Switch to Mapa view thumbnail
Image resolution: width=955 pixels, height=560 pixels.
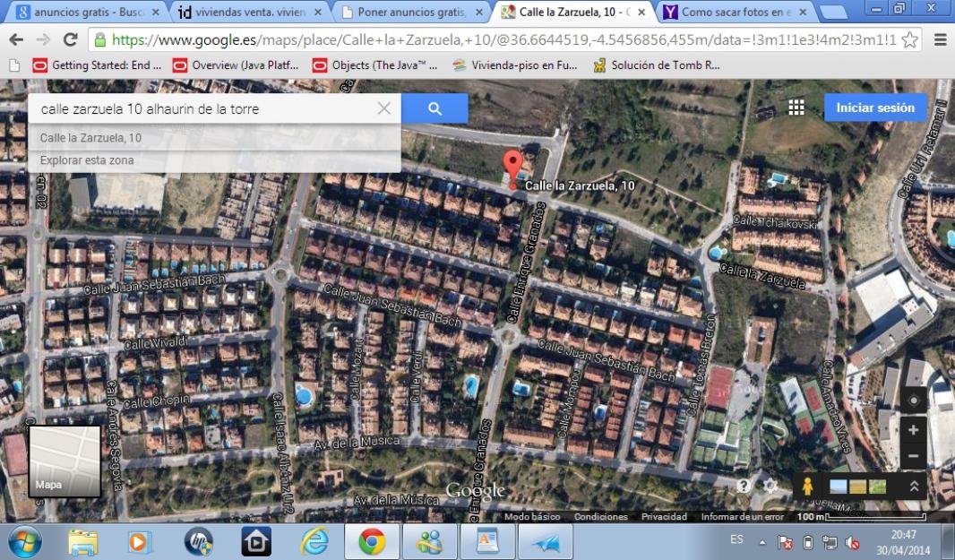coord(65,461)
